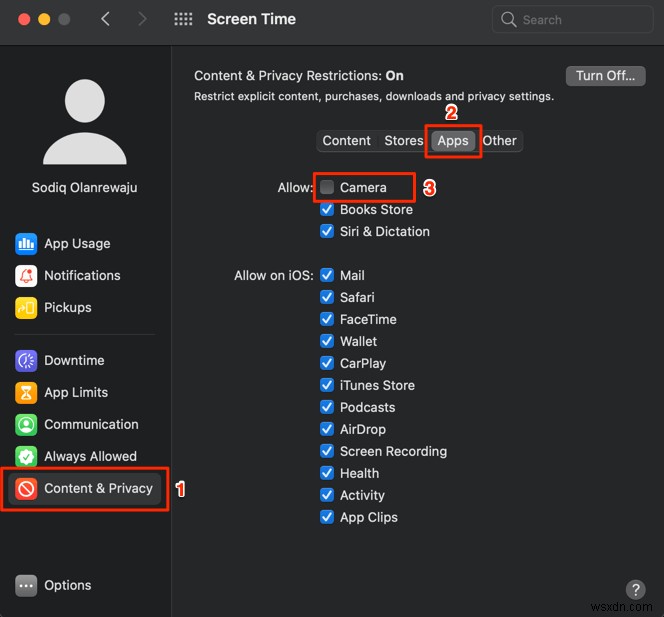664x617 pixels.
Task: Open help with the question mark button
Action: click(x=635, y=589)
